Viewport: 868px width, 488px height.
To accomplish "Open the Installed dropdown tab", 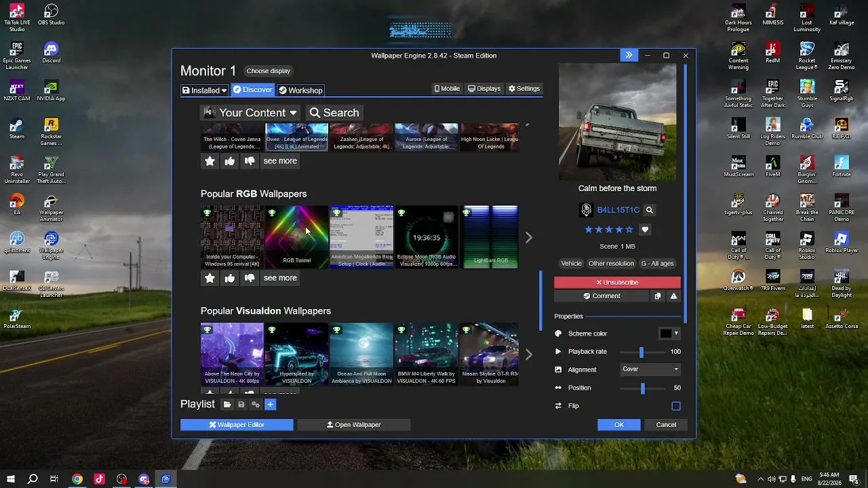I will 204,90.
